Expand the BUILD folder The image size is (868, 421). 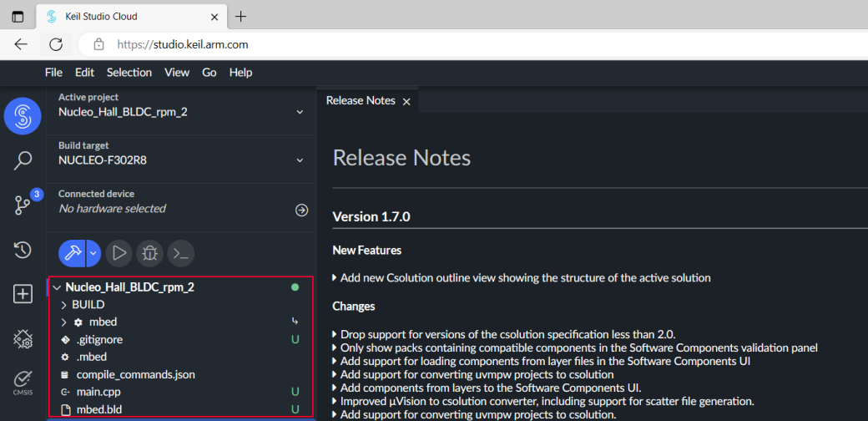coord(88,305)
